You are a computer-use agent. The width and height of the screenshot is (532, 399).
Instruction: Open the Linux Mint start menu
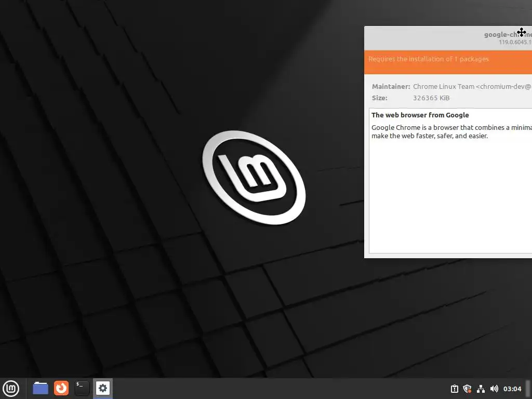pos(11,389)
